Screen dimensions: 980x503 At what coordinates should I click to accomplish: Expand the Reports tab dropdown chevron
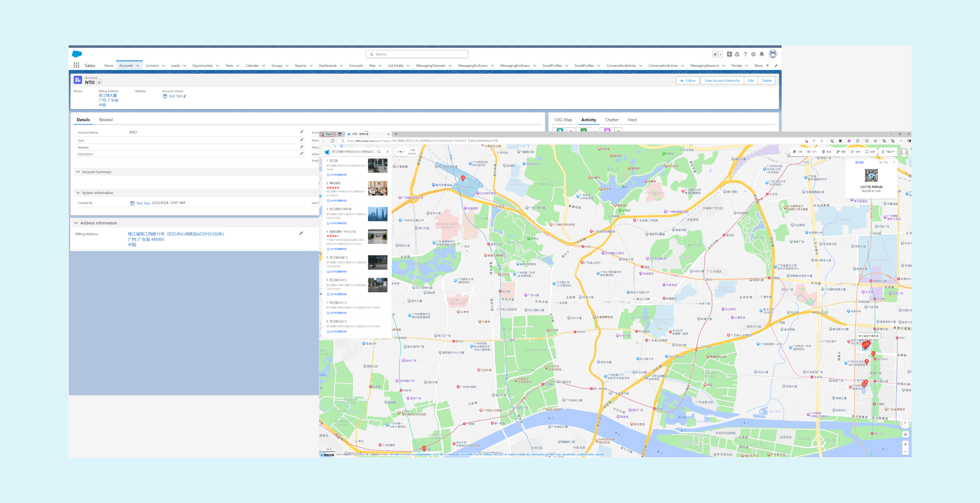click(x=311, y=66)
